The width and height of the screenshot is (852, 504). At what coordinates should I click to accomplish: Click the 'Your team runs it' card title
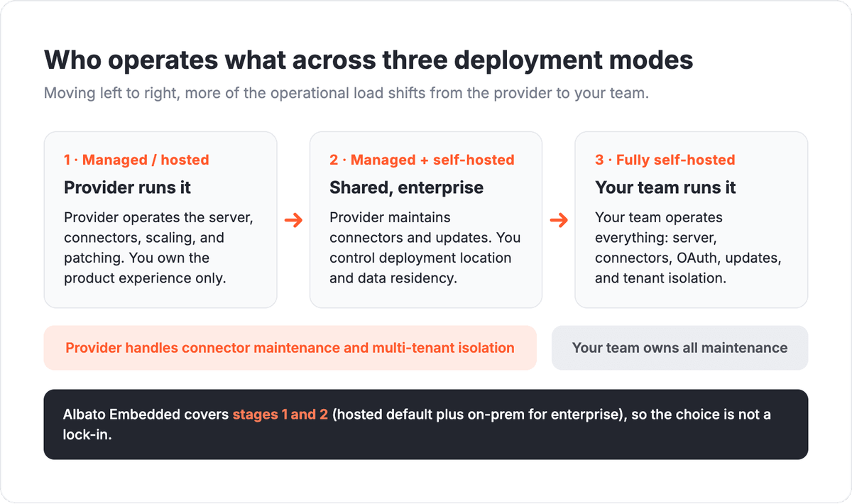(x=665, y=187)
